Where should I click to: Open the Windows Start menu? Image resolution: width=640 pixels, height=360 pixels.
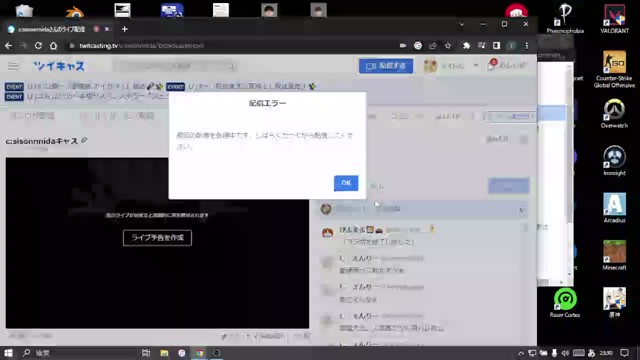click(9, 353)
